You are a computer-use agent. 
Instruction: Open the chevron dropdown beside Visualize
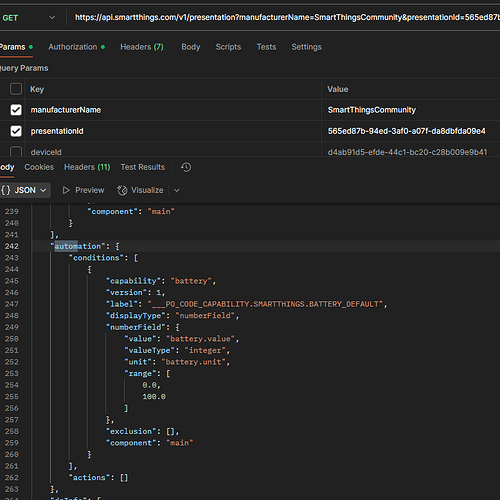click(x=177, y=190)
